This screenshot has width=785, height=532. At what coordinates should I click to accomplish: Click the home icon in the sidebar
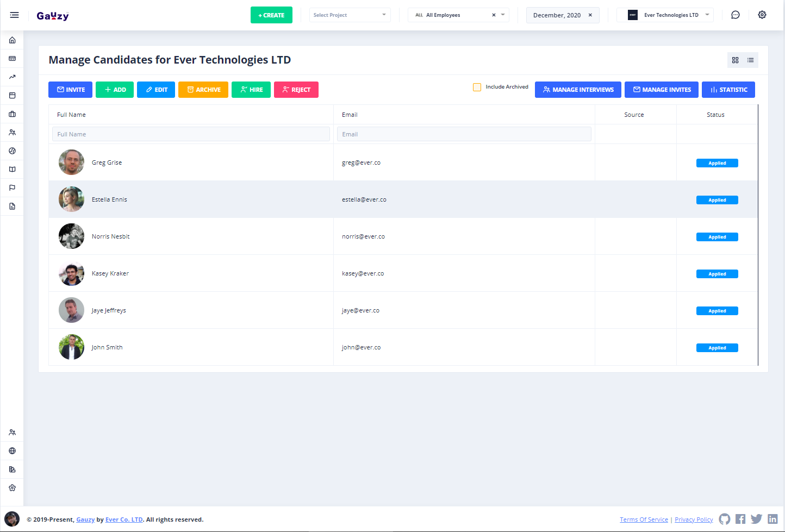[x=12, y=40]
